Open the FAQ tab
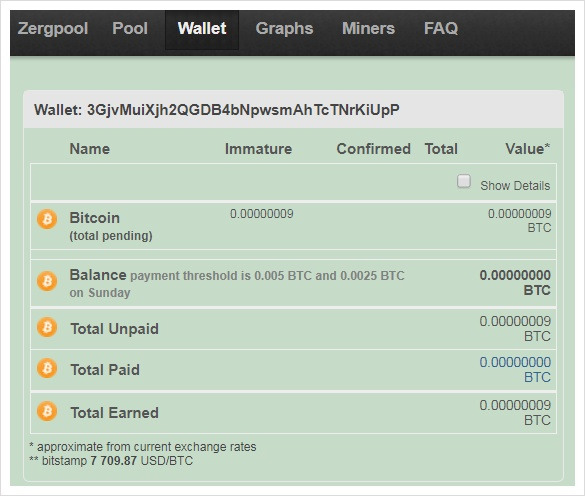Viewport: 585px width, 496px height. coord(441,29)
